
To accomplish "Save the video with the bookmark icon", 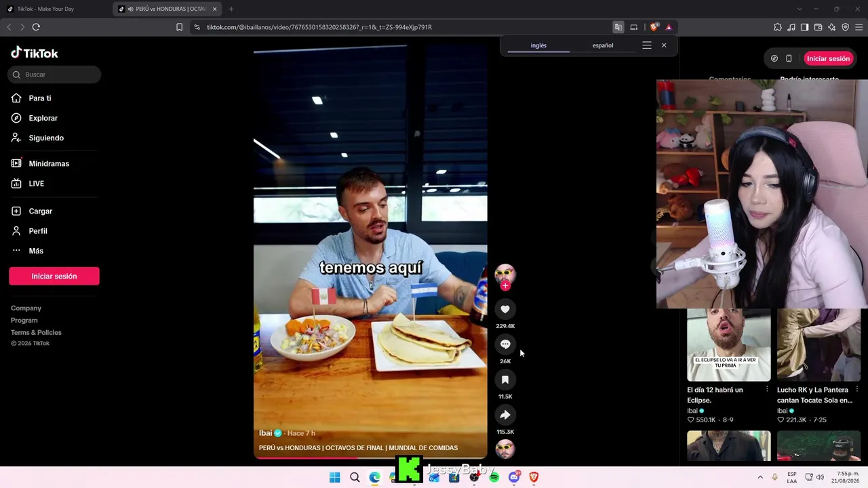I will point(505,380).
